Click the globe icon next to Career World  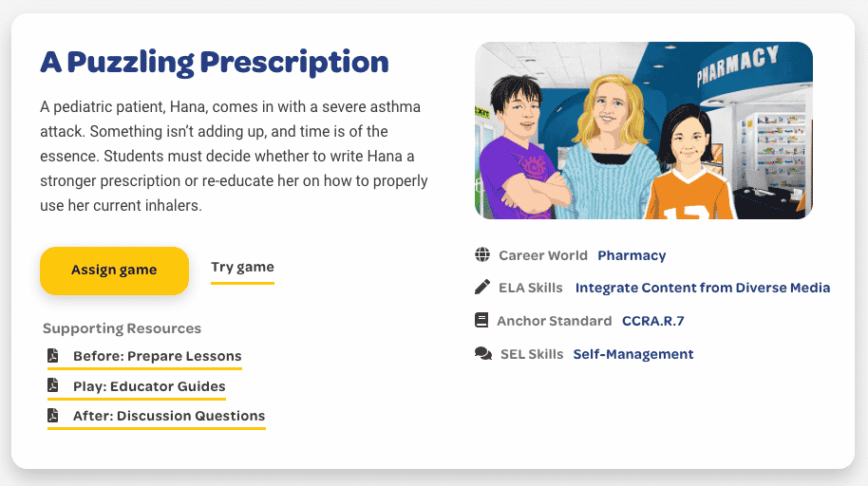482,254
